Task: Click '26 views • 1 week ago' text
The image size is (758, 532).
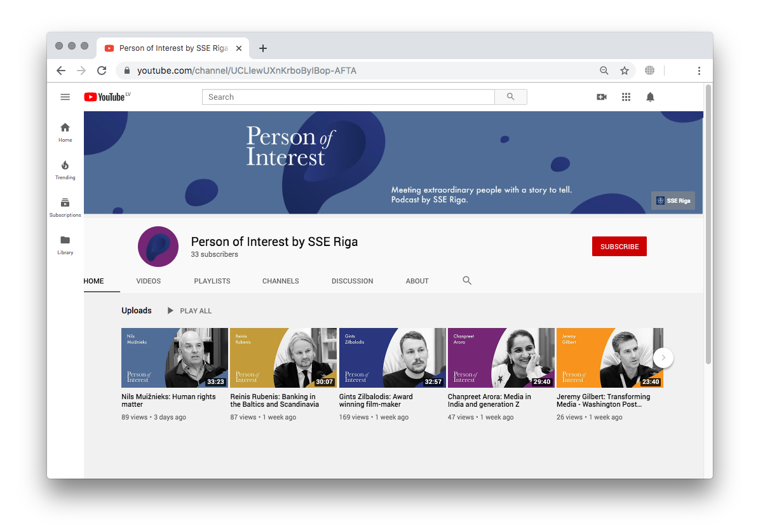Action: point(589,418)
